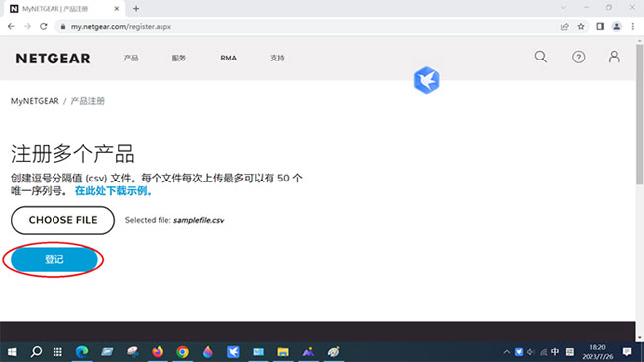
Task: Open the help question mark icon
Action: coord(579,57)
